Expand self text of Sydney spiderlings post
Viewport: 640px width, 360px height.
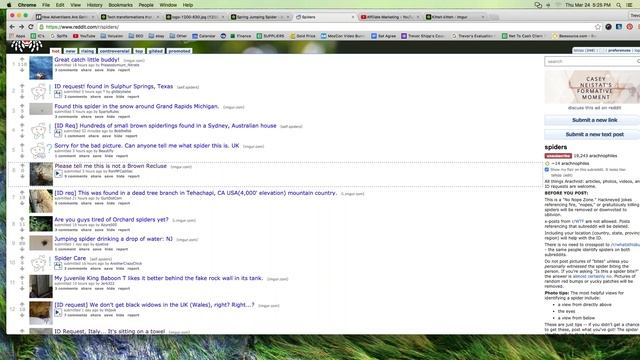(58, 133)
